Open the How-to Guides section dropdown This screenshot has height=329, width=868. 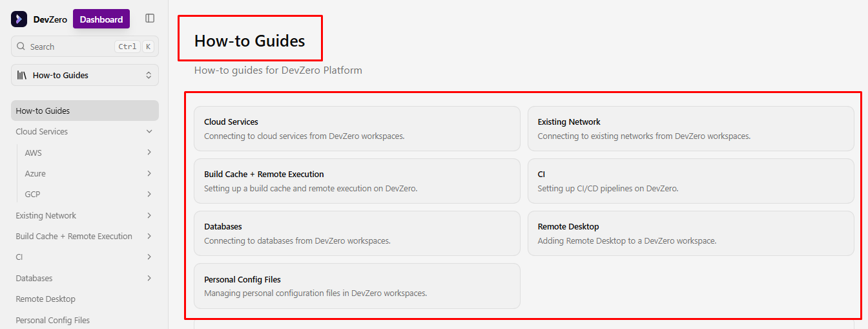point(85,75)
